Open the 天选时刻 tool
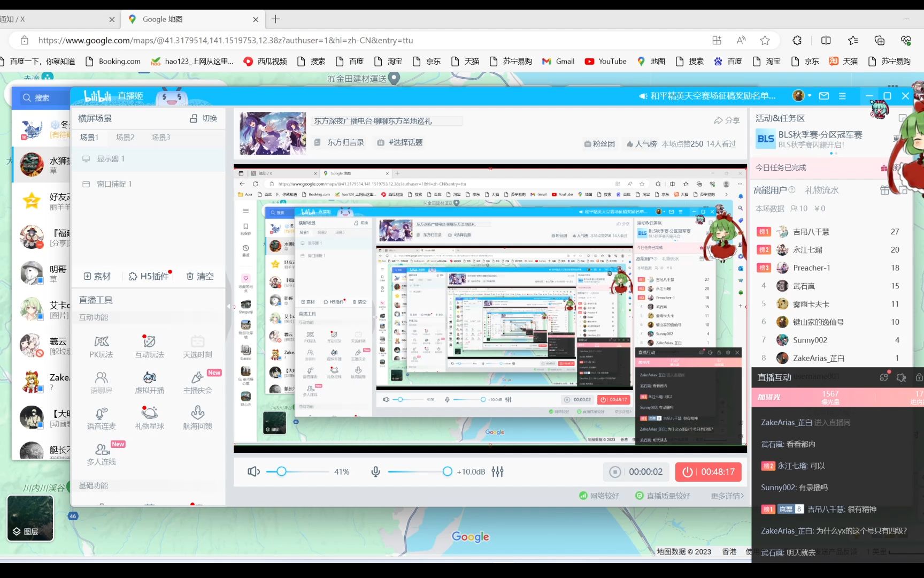Image resolution: width=924 pixels, height=578 pixels. 197,347
